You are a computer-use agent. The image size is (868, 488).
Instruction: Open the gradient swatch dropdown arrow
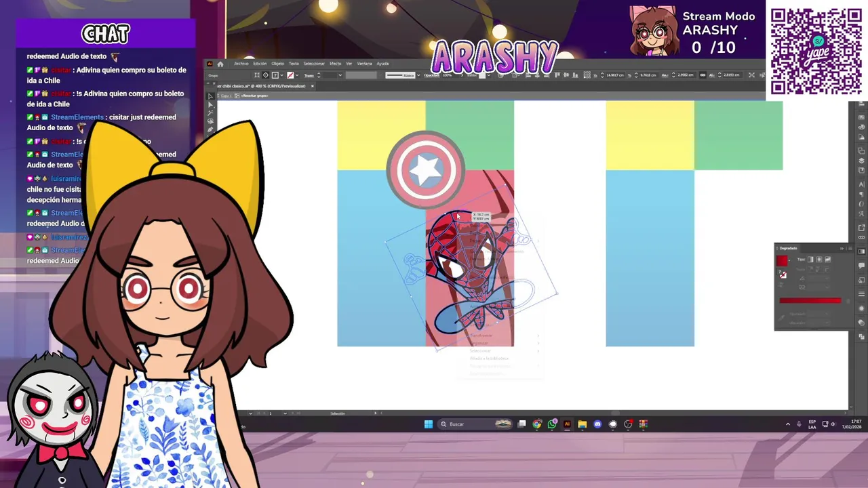789,261
